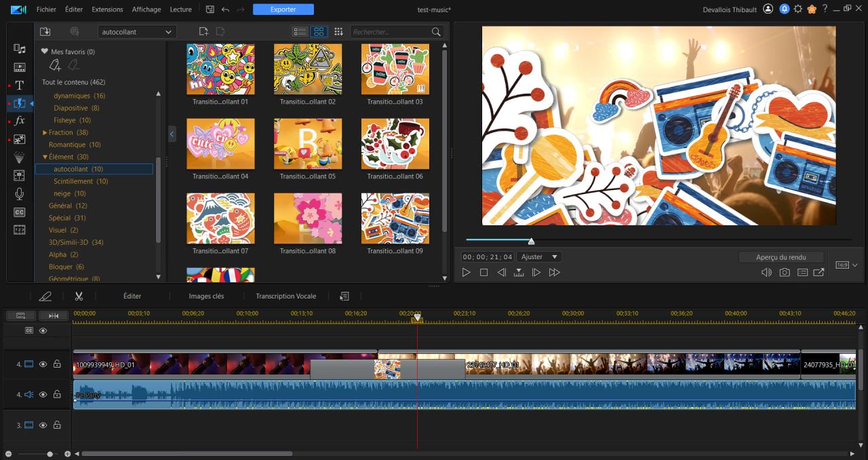
Task: Open the Fichier menu
Action: pos(46,9)
